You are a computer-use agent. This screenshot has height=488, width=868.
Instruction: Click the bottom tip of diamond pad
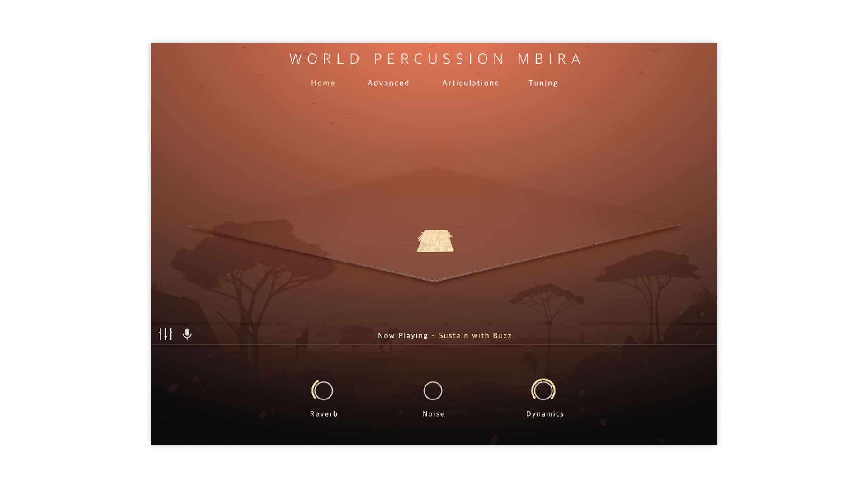click(x=434, y=280)
